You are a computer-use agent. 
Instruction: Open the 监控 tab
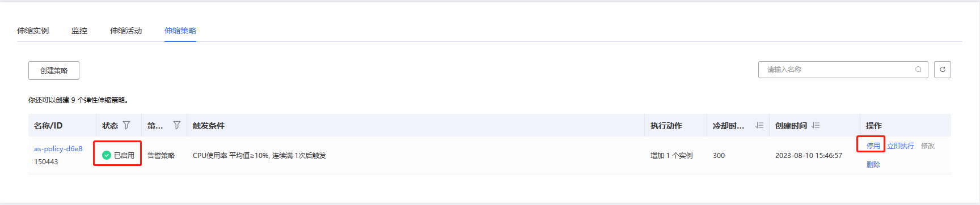[79, 31]
